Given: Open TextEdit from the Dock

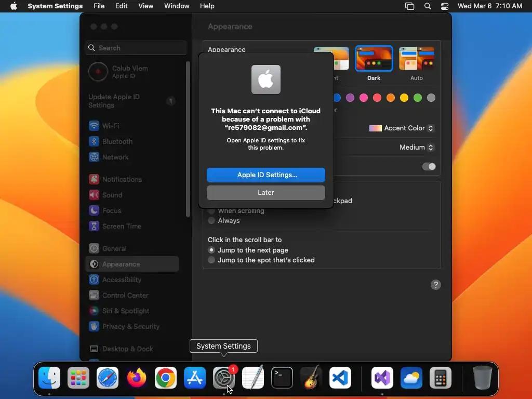Looking at the screenshot, I should 253,378.
